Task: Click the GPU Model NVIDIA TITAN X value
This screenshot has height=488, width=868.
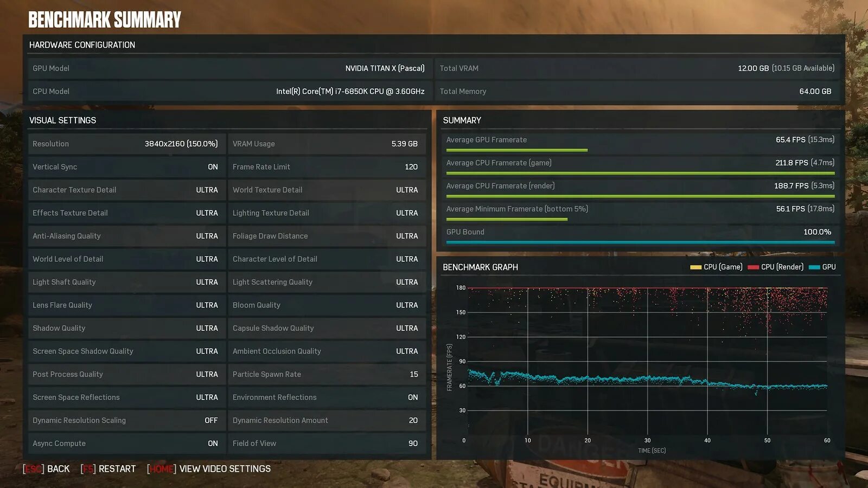Action: point(385,68)
